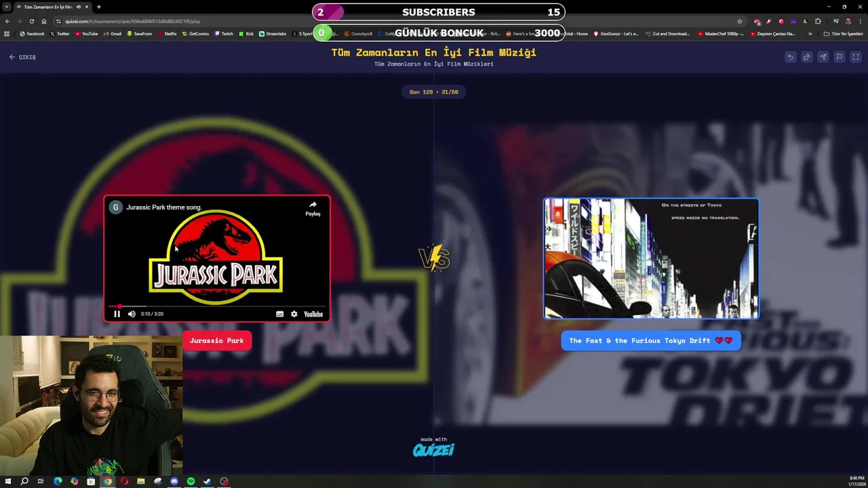Open the Deprem Çantası bookmark
Image resolution: width=868 pixels, height=488 pixels.
[772, 34]
